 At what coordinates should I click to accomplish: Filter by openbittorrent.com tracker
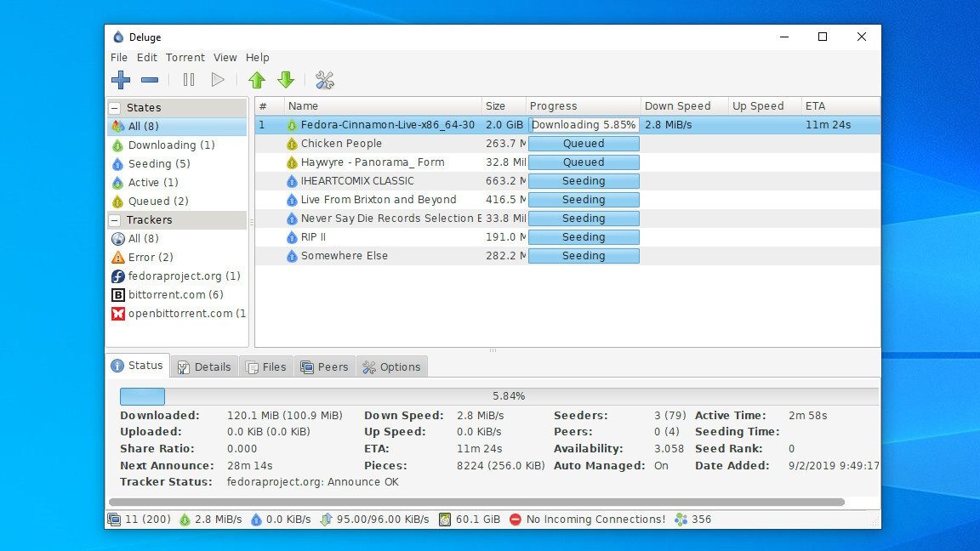pyautogui.click(x=178, y=314)
